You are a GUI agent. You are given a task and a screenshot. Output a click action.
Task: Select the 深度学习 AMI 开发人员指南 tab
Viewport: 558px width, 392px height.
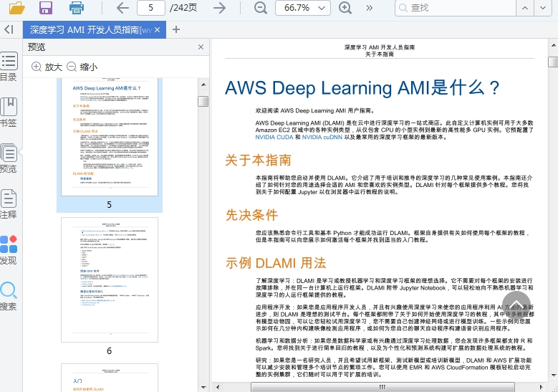tap(90, 30)
